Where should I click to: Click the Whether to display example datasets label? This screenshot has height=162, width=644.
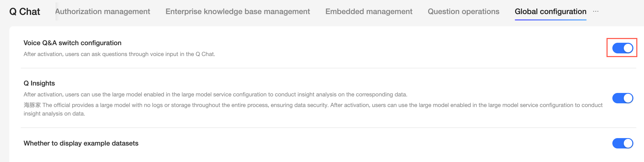(81, 143)
